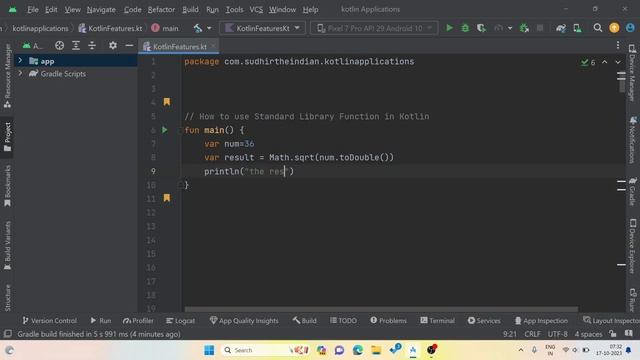
Task: Open KotlinFeaturesKt run configuration dropdown
Action: 262,28
